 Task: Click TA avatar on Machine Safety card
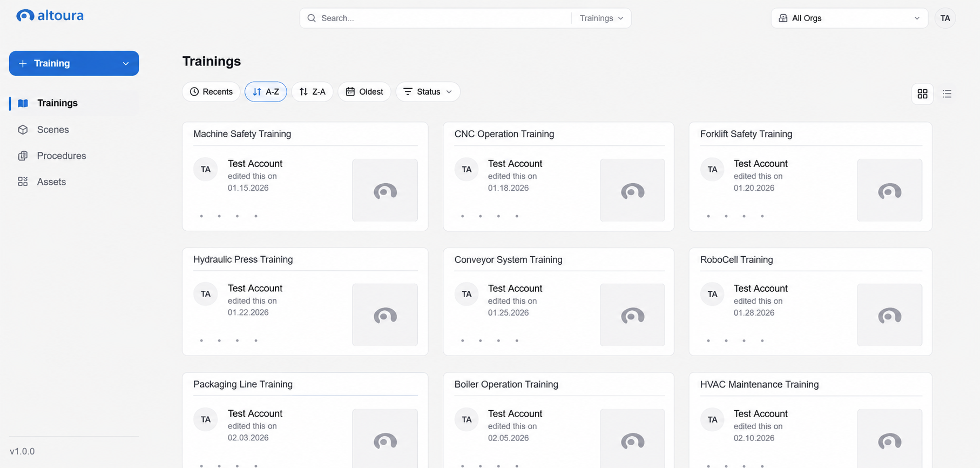pos(206,169)
